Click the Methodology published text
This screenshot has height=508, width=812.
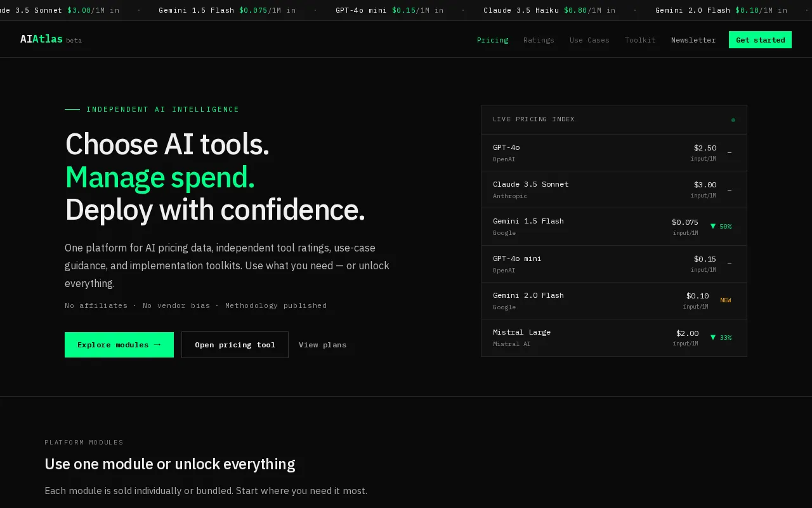tap(276, 305)
